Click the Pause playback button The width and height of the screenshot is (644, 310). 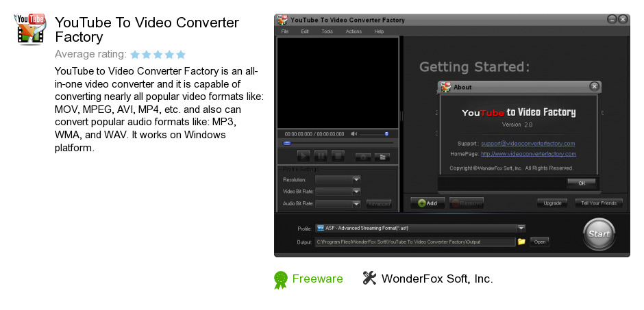[321, 156]
